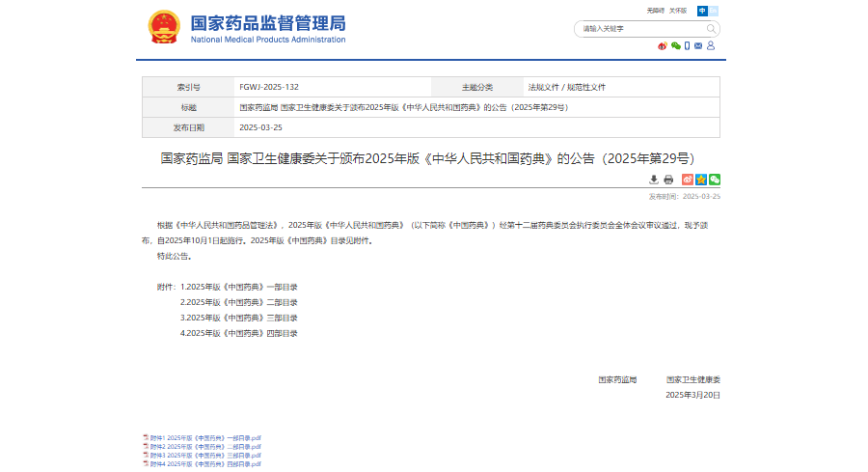The image size is (868, 472).
Task: Click the 索引号 table label
Action: (x=188, y=88)
